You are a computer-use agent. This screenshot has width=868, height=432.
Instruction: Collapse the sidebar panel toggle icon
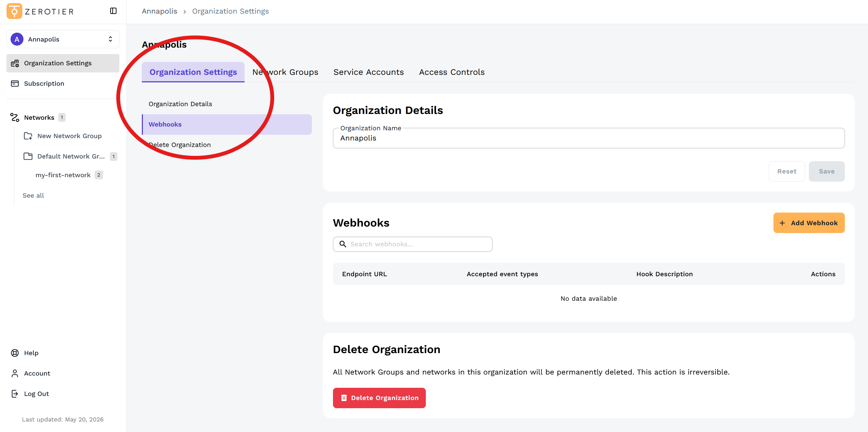113,11
